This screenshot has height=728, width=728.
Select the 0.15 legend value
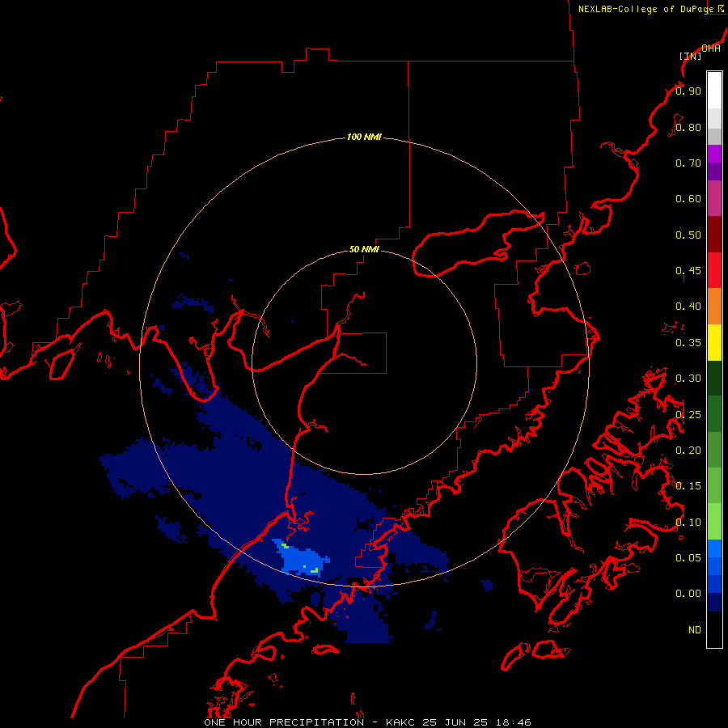click(x=688, y=486)
